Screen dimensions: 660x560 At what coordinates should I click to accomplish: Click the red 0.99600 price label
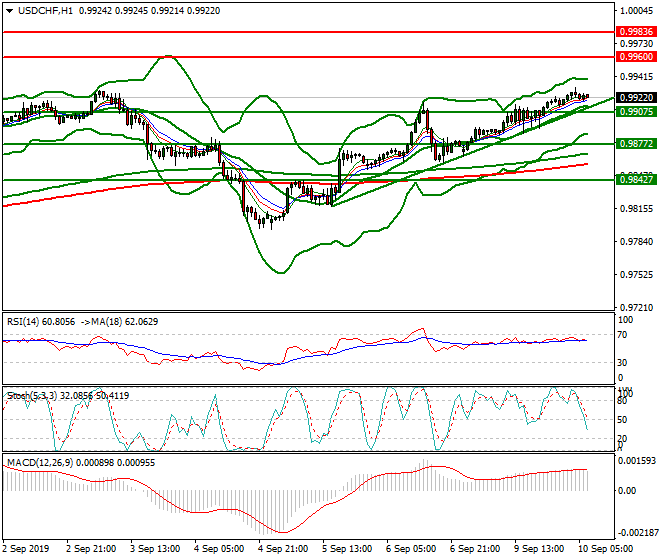tap(636, 56)
